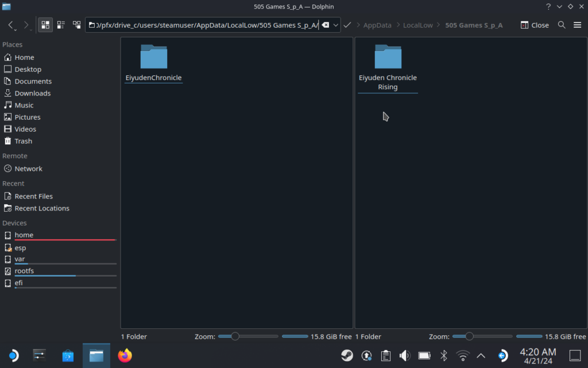The width and height of the screenshot is (588, 368).
Task: Close the split view
Action: click(x=535, y=25)
